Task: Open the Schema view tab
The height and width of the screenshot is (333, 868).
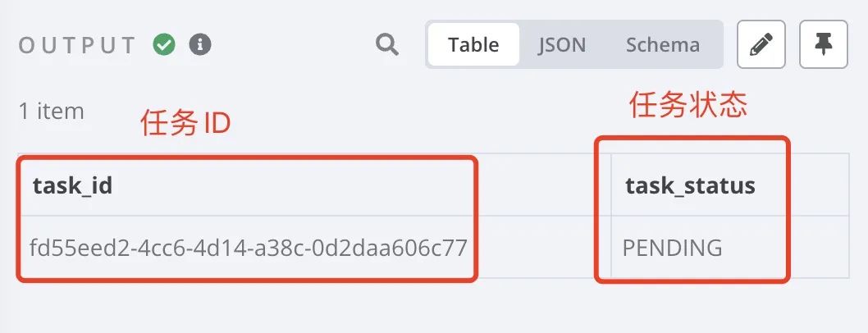Action: click(x=663, y=45)
